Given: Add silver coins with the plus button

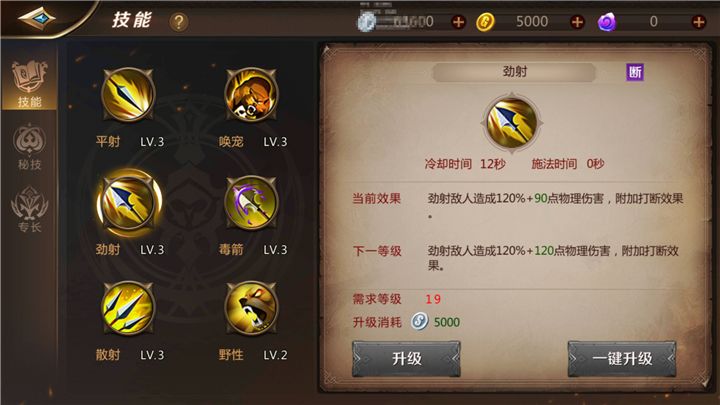Looking at the screenshot, I should (458, 22).
